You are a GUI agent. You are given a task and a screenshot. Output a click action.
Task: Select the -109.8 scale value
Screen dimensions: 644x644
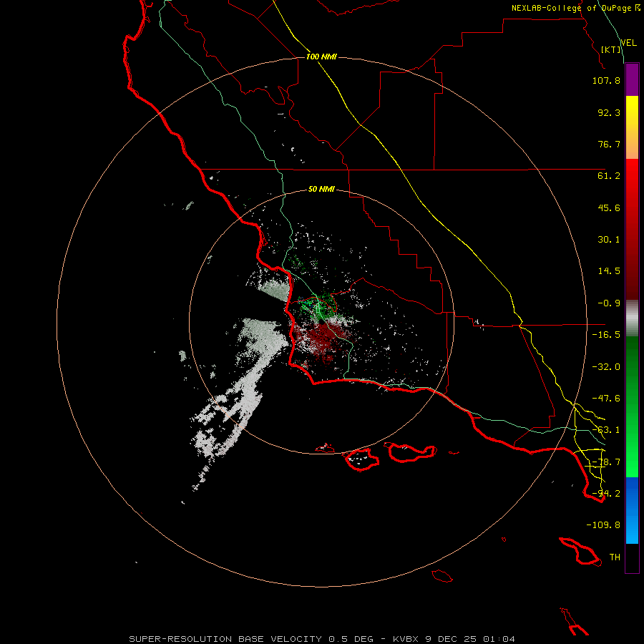pyautogui.click(x=603, y=525)
